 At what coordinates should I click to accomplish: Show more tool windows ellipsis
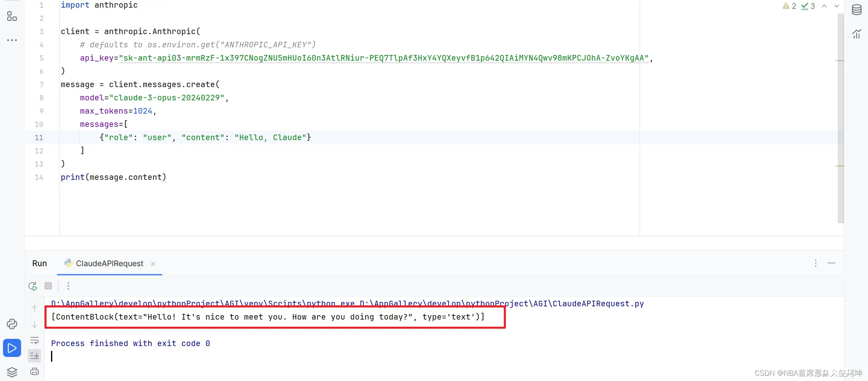[12, 40]
